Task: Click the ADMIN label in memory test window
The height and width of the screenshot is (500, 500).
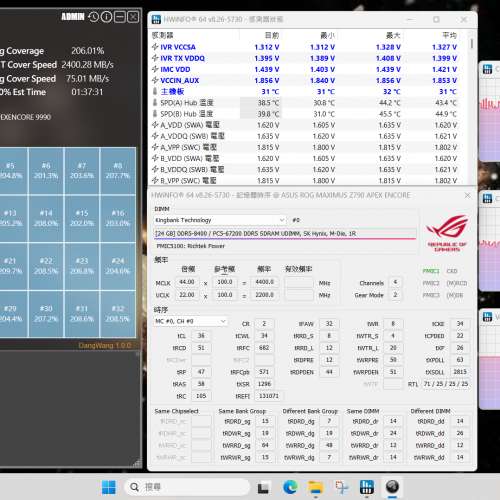Action: pos(73,17)
